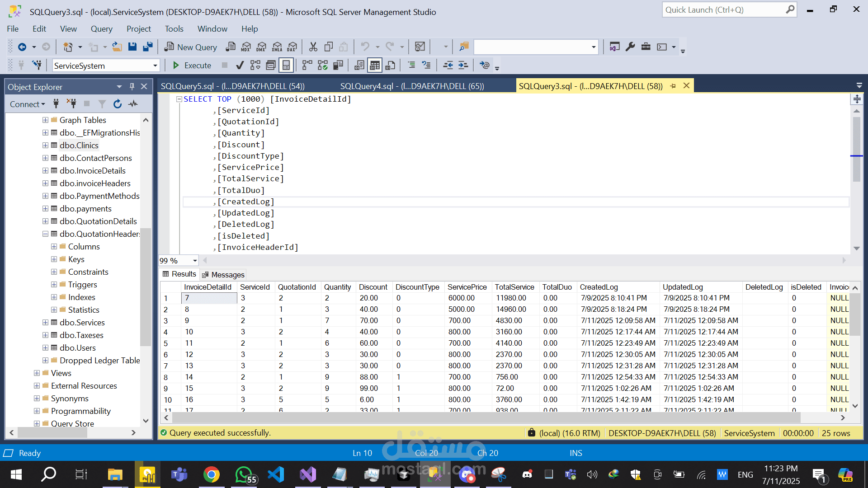868x488 pixels.
Task: Toggle Results to File button
Action: (390, 66)
